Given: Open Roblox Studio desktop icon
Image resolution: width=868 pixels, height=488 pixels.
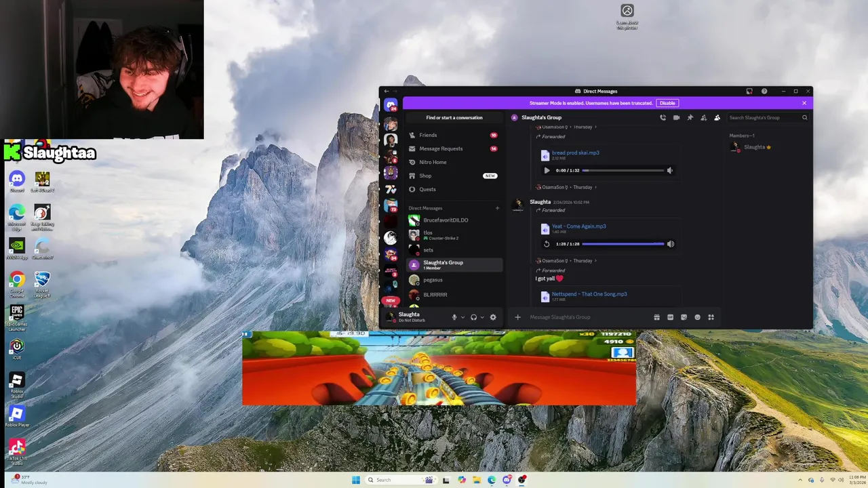Looking at the screenshot, I should click(17, 385).
